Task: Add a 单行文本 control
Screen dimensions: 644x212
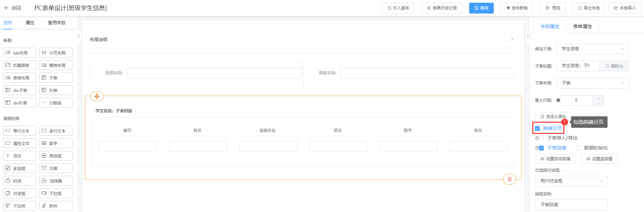Action: 20,131
